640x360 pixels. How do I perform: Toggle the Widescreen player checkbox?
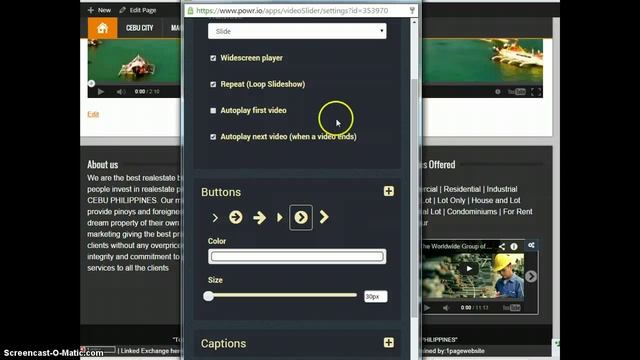pyautogui.click(x=213, y=58)
